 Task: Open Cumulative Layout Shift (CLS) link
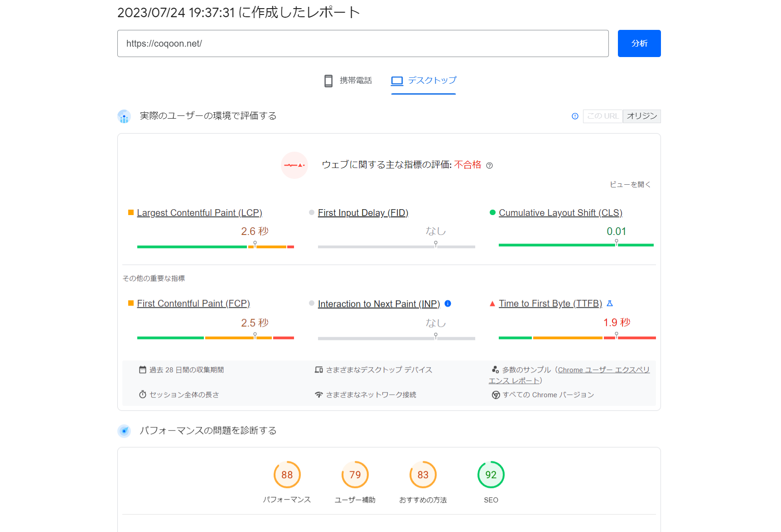click(560, 213)
